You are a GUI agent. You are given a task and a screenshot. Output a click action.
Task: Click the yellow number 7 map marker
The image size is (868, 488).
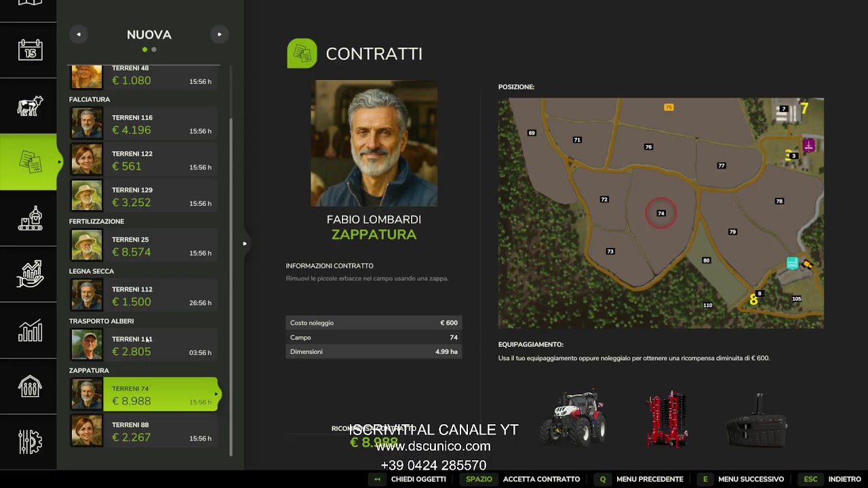(x=804, y=108)
